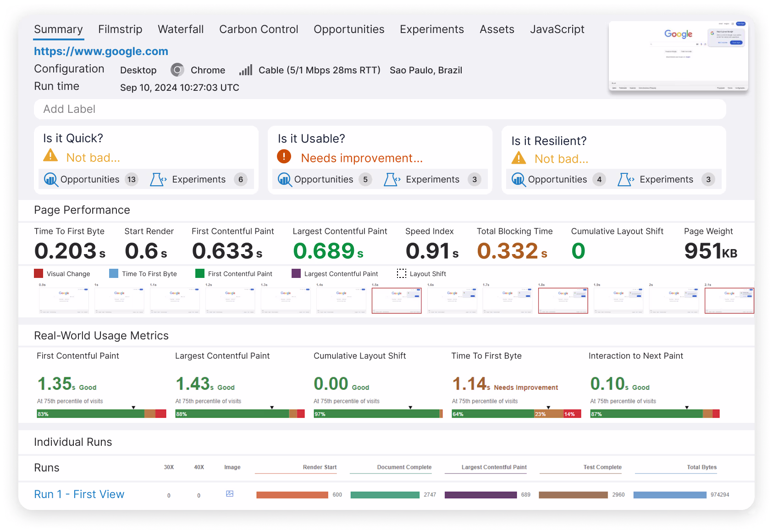773x532 pixels.
Task: Click the blue Time To First Byte legend swatch
Action: [114, 273]
